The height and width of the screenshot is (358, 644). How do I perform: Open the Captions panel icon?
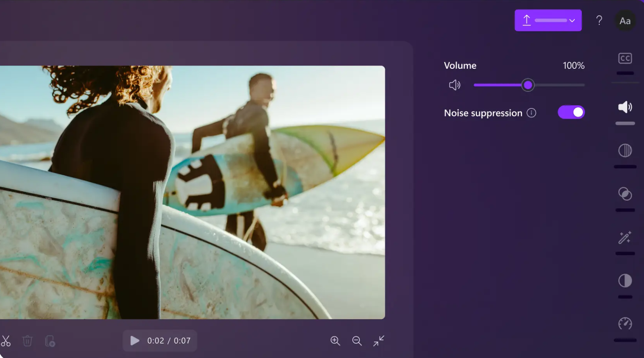[625, 59]
